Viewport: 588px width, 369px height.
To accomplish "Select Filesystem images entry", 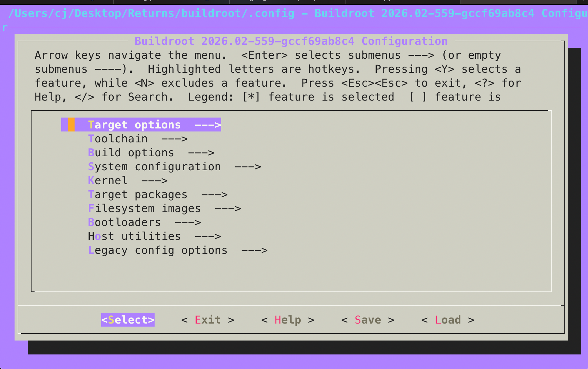I will pos(164,208).
